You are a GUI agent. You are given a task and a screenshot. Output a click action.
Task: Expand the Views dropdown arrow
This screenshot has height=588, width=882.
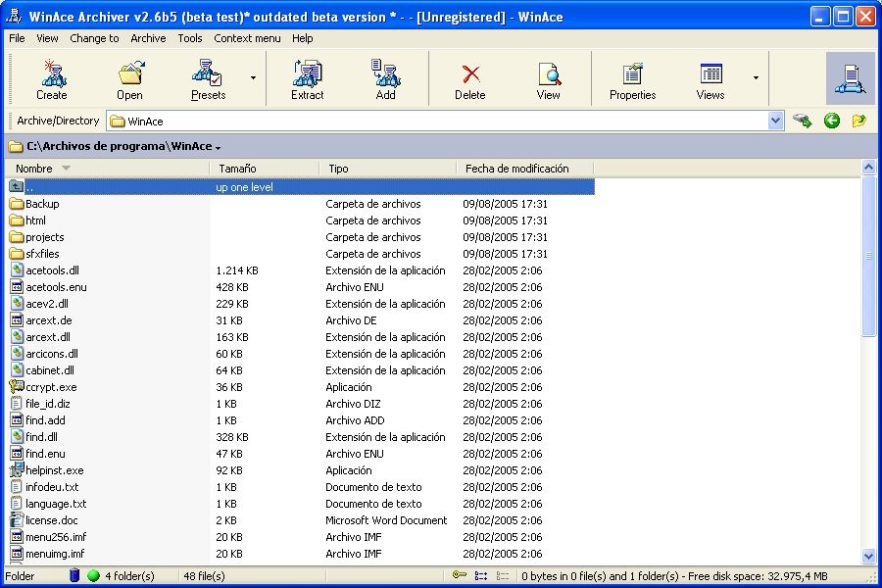pyautogui.click(x=756, y=78)
